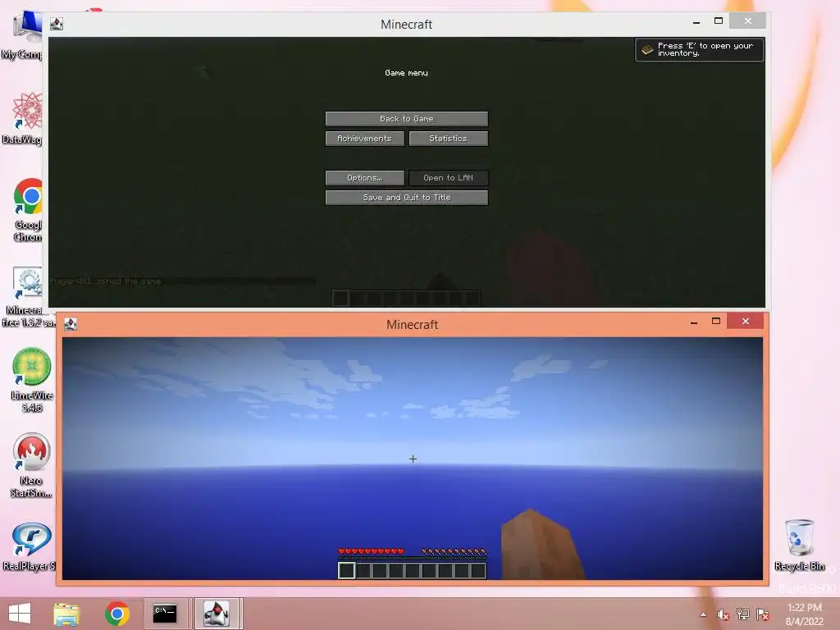This screenshot has height=630, width=840.
Task: Open the Options... menu
Action: pos(365,178)
